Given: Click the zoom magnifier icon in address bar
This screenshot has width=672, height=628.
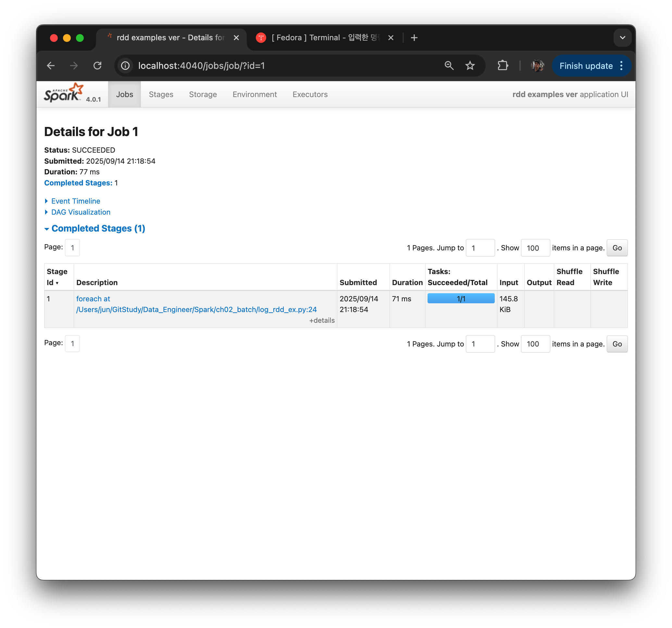Looking at the screenshot, I should click(x=449, y=66).
